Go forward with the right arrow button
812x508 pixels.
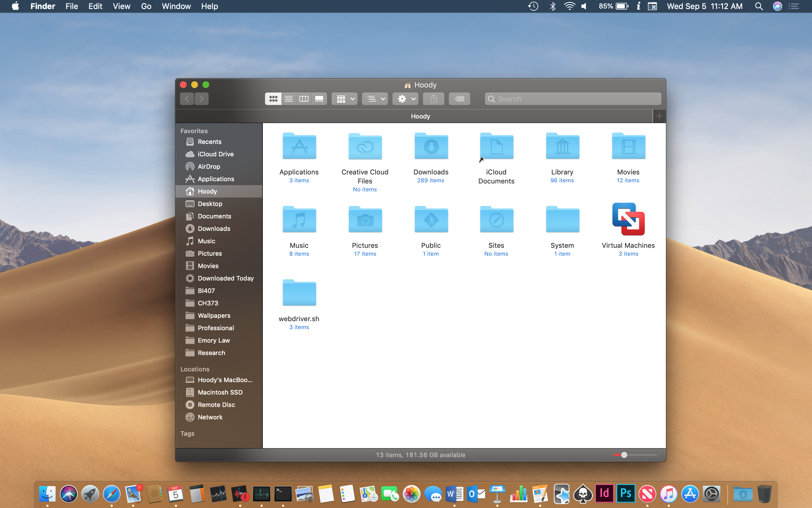201,99
